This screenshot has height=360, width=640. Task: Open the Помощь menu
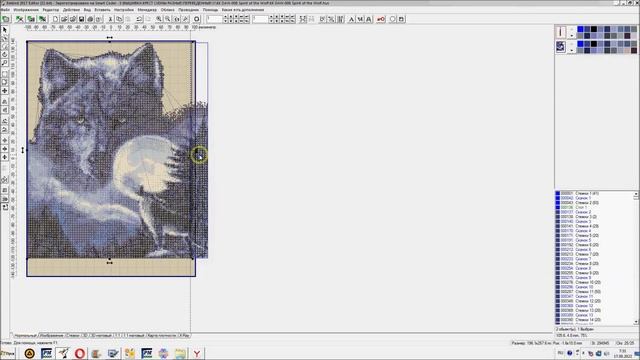tap(210, 10)
